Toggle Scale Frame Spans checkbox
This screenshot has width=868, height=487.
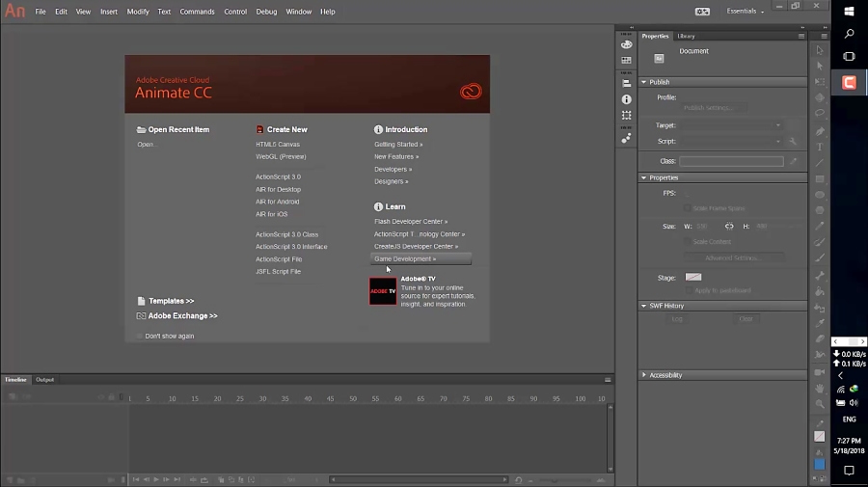[687, 208]
